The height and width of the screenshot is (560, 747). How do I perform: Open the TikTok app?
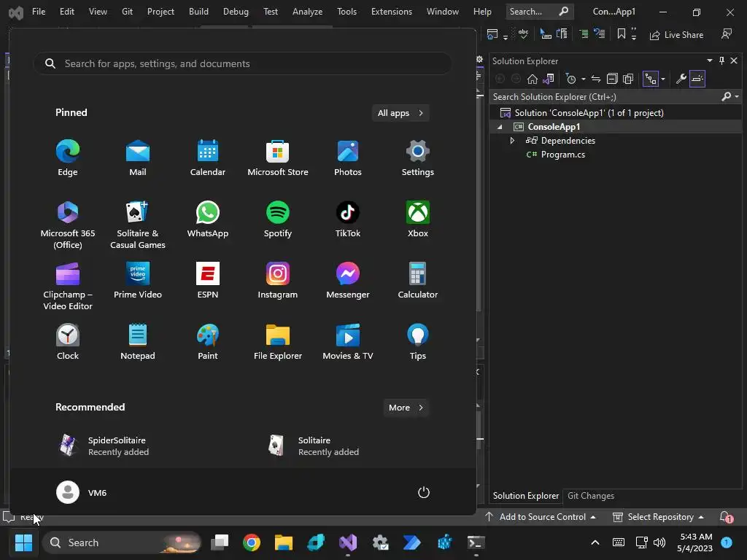(348, 219)
